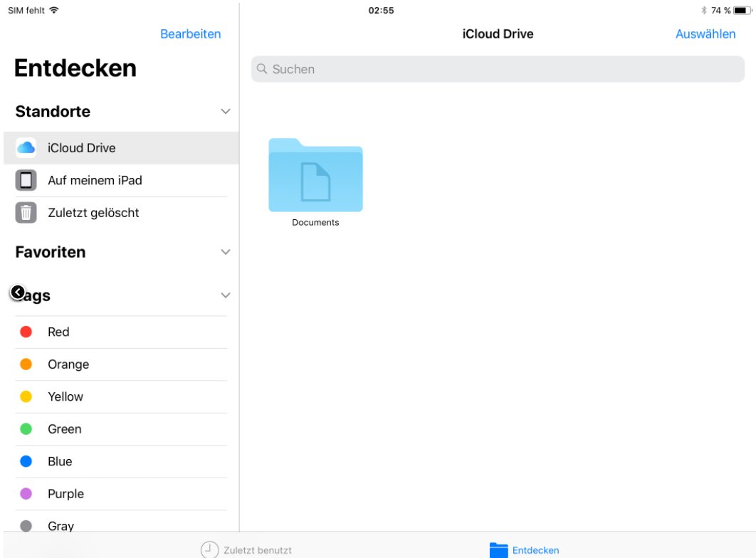Viewport: 756px width, 558px height.
Task: Collapse the Tags section chevron
Action: click(x=225, y=295)
